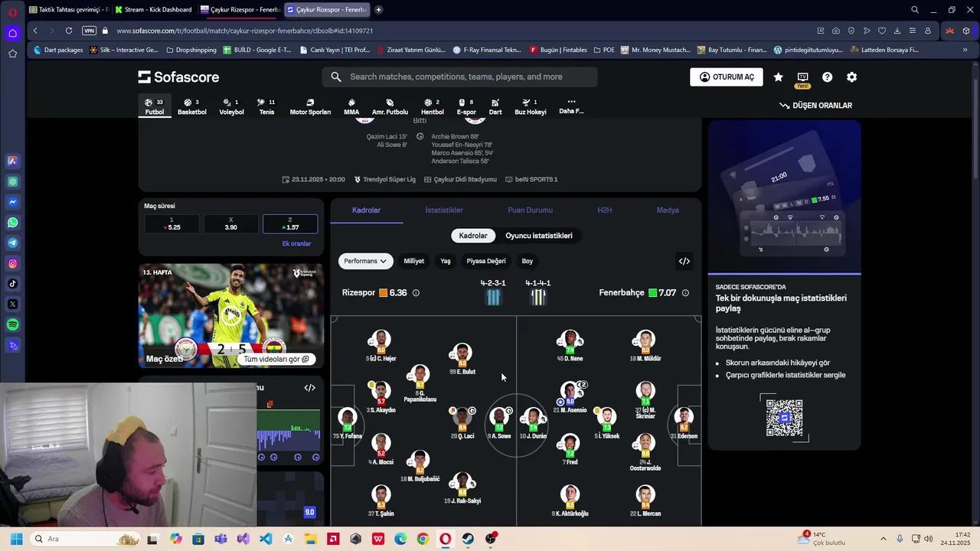The height and width of the screenshot is (551, 980).
Task: Click goalkeeper Ederson on pitch
Action: tap(684, 423)
